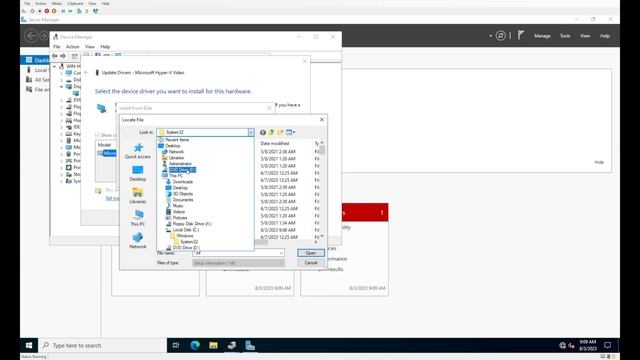Select This PC in places bar
Screen dimensions: 640x360
tap(138, 218)
